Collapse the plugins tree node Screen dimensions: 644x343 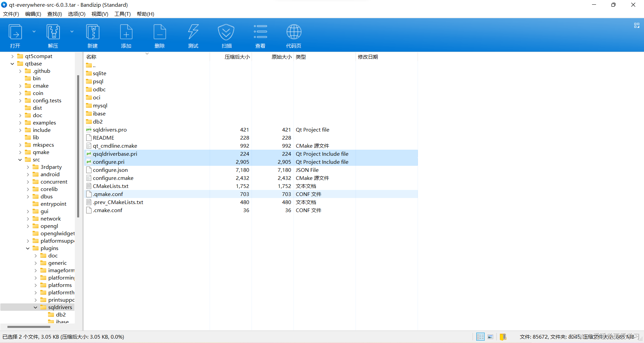[x=28, y=248]
